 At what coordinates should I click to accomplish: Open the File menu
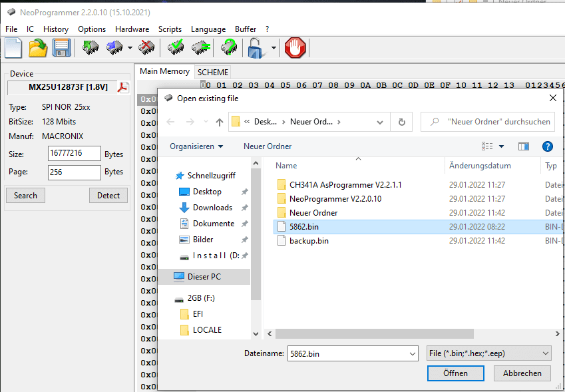pos(11,29)
